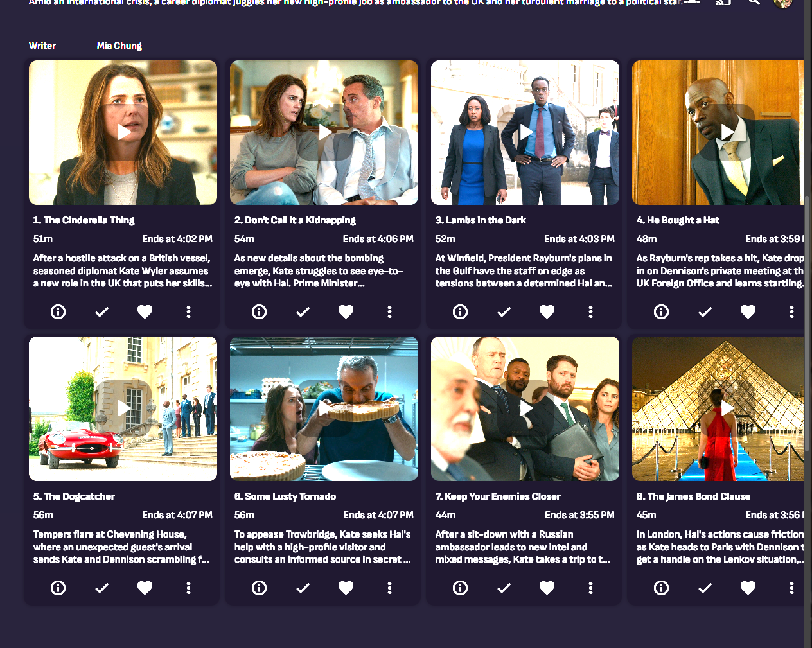The width and height of the screenshot is (812, 648).
Task: Play The Dogcatcher episode
Action: click(x=123, y=408)
